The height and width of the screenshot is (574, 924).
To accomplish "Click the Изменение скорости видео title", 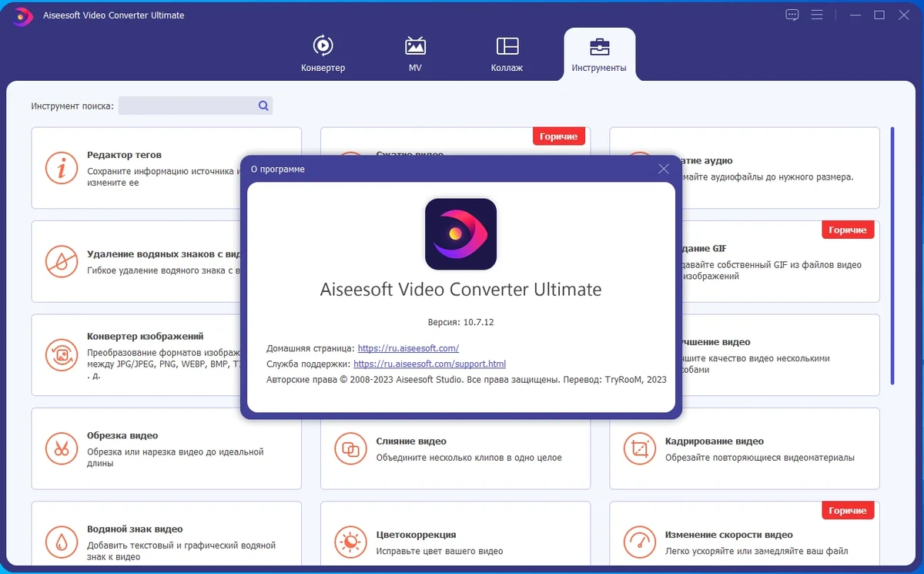I will click(729, 535).
